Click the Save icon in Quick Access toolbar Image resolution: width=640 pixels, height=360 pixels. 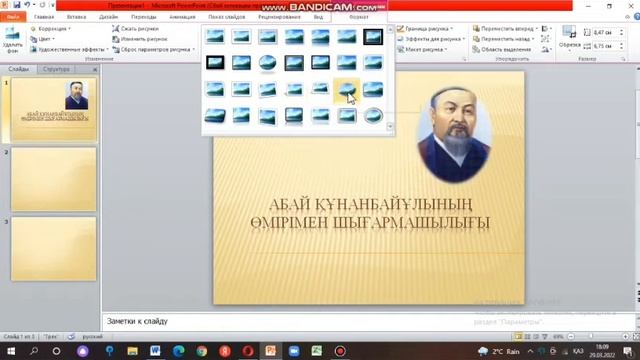(x=17, y=5)
